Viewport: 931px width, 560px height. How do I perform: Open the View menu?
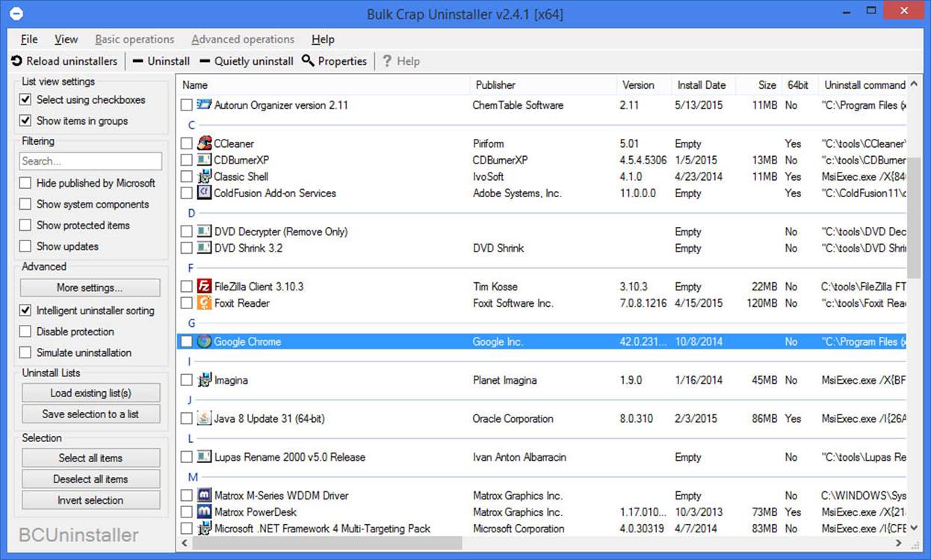(x=66, y=40)
